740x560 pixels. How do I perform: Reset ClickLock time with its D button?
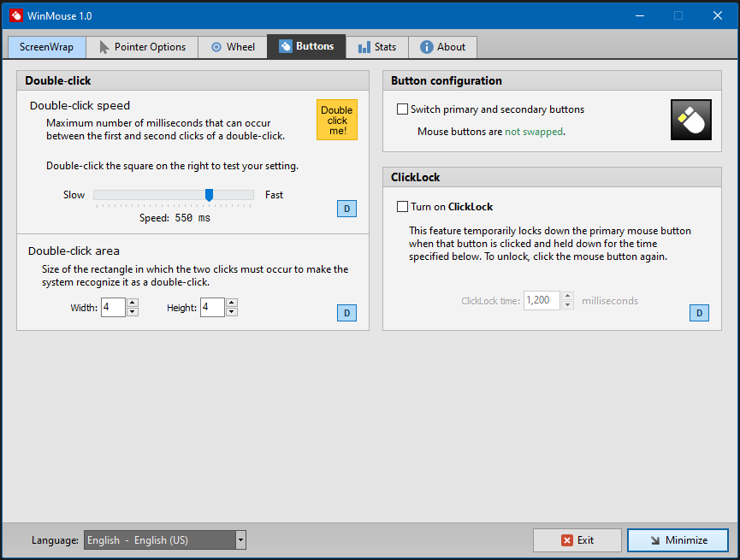click(700, 313)
